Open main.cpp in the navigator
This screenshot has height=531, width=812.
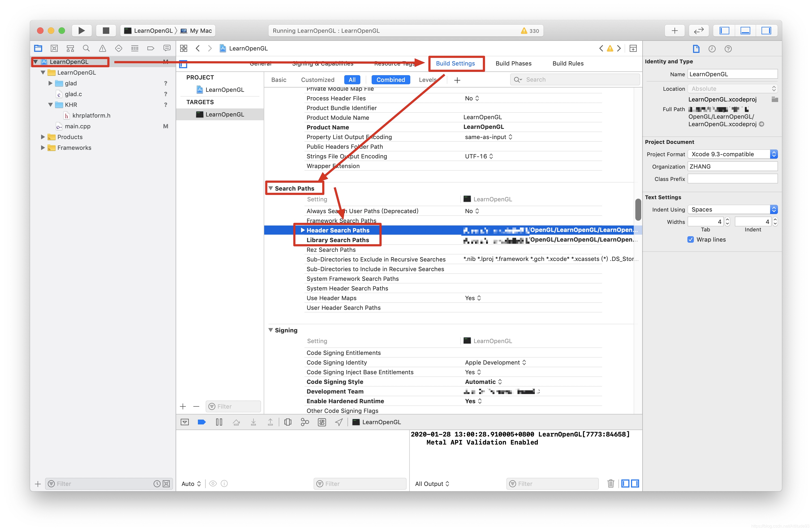[77, 126]
